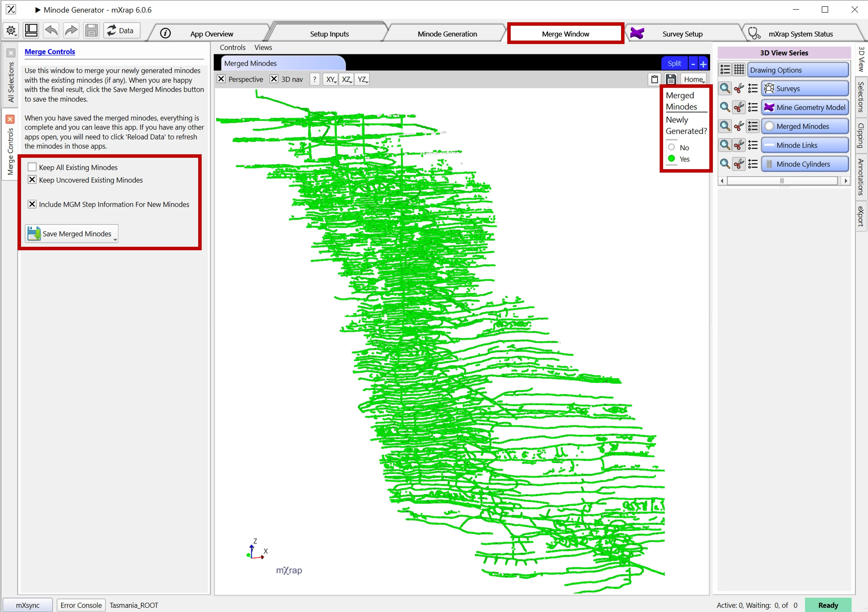This screenshot has height=612, width=868.
Task: Uncheck Include MGM Step Information checkbox
Action: click(x=32, y=204)
